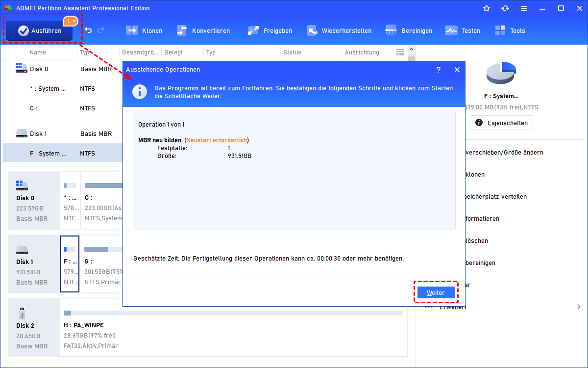
Task: Click the column settings icon in table header
Action: 400,52
